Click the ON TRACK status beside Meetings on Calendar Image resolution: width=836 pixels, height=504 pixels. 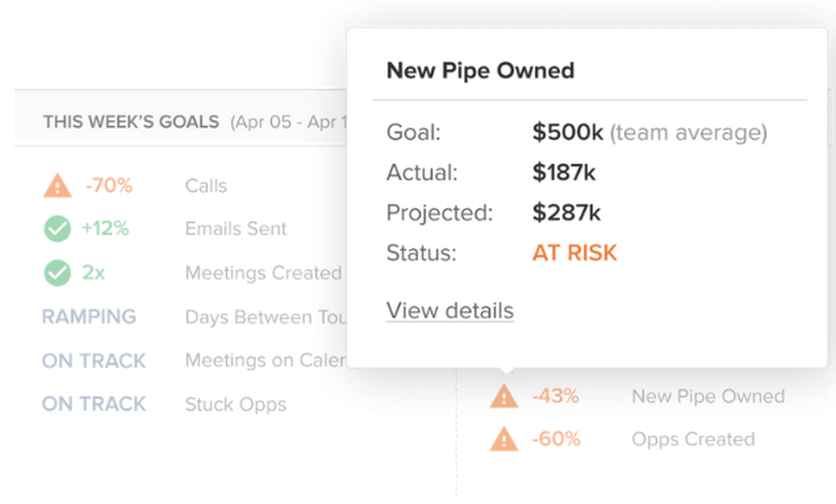pos(94,361)
